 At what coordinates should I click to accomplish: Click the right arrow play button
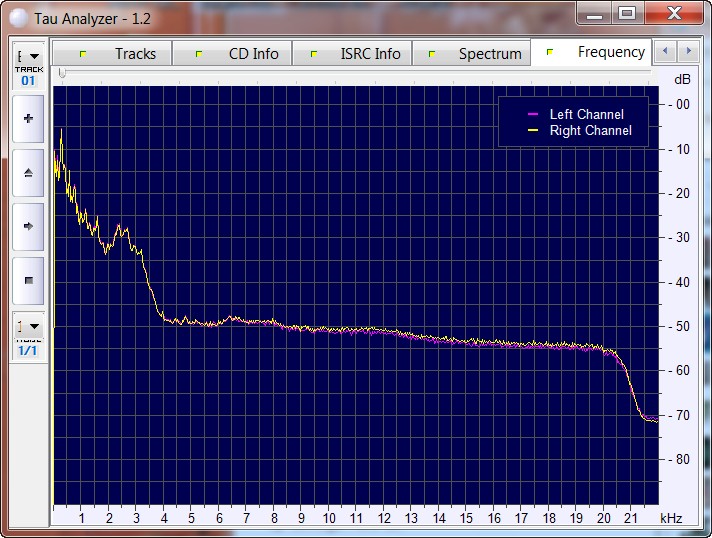coord(28,227)
